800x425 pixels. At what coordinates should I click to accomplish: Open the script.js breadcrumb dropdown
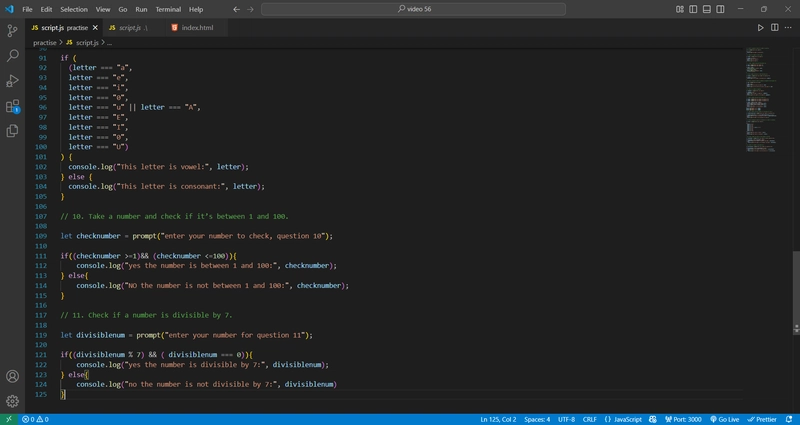click(87, 43)
